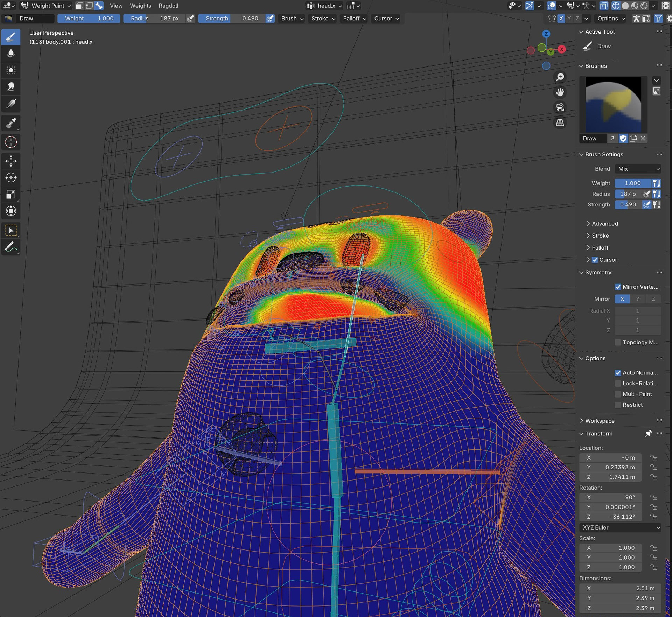This screenshot has width=672, height=617.
Task: Open the Ragdoll menu
Action: (168, 6)
